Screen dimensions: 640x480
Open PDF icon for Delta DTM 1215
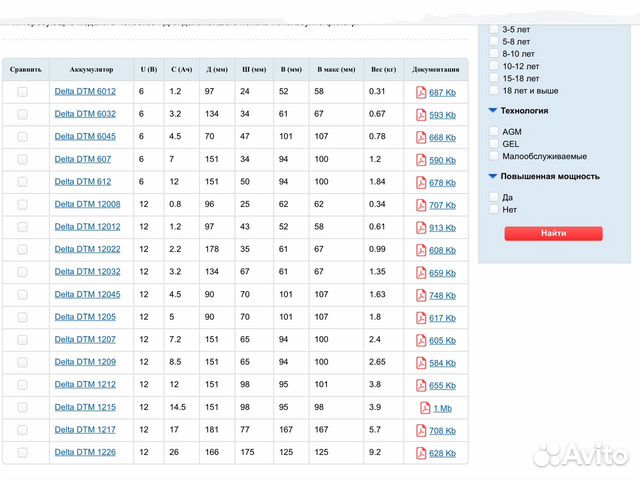click(425, 408)
